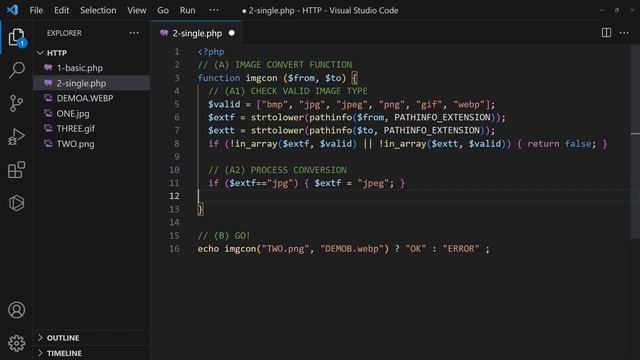Open the Source Control view
The width and height of the screenshot is (640, 360).
point(16,103)
